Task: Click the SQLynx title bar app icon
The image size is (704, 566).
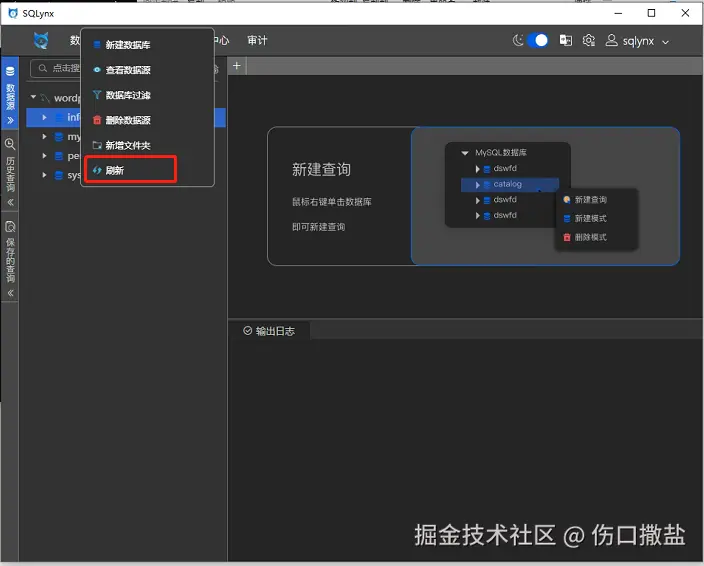Action: pos(13,13)
